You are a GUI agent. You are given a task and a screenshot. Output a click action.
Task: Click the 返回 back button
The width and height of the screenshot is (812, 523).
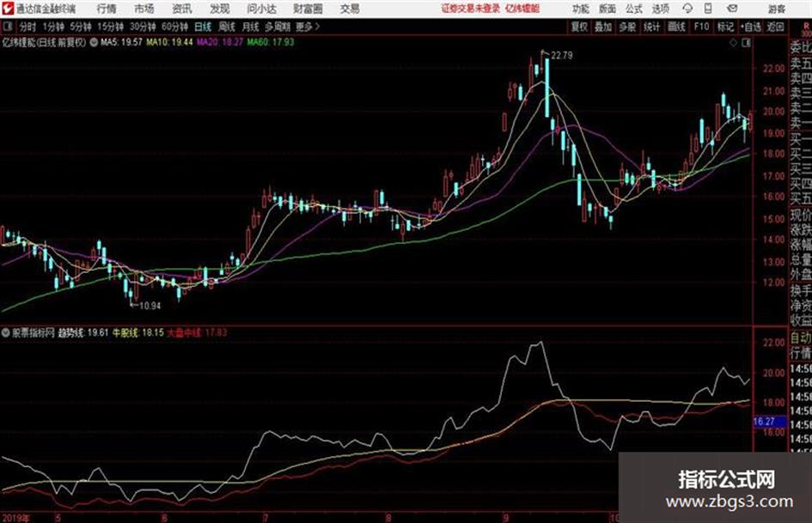(x=775, y=27)
